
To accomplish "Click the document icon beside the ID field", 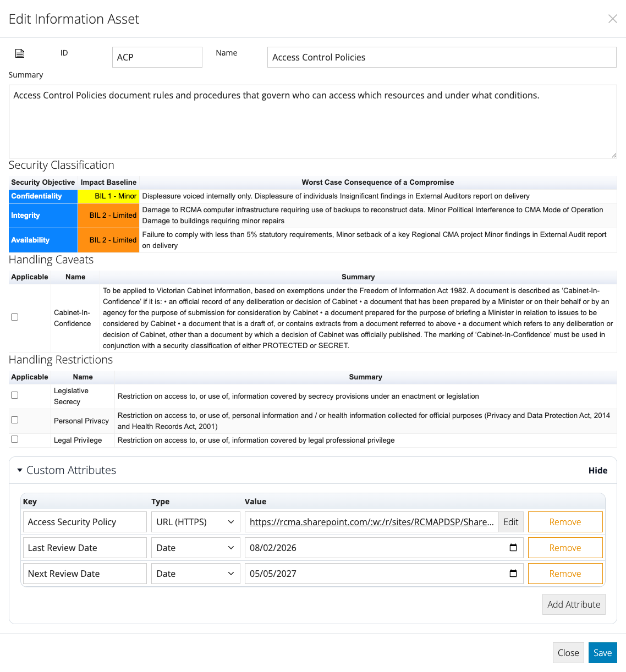I will (20, 53).
